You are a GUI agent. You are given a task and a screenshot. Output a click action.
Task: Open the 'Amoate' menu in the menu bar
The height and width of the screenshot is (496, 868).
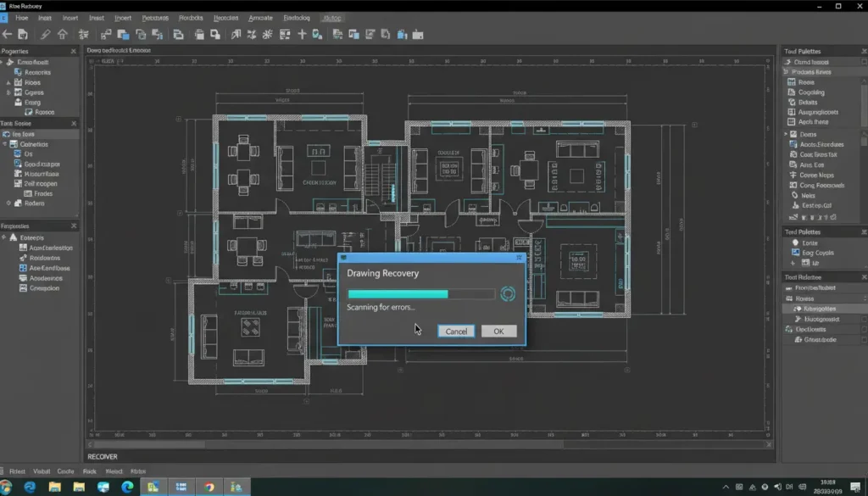point(259,18)
